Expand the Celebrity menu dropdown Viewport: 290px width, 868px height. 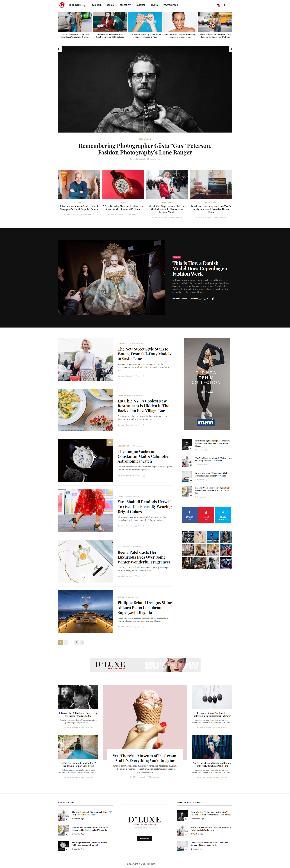pos(126,5)
